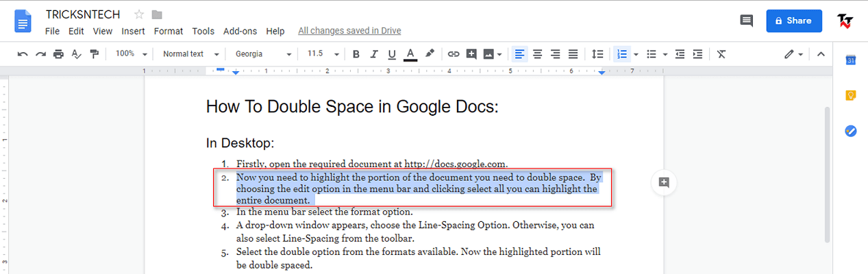Screen dimensions: 868x274
Task: Open Google Keep side panel icon
Action: click(850, 95)
